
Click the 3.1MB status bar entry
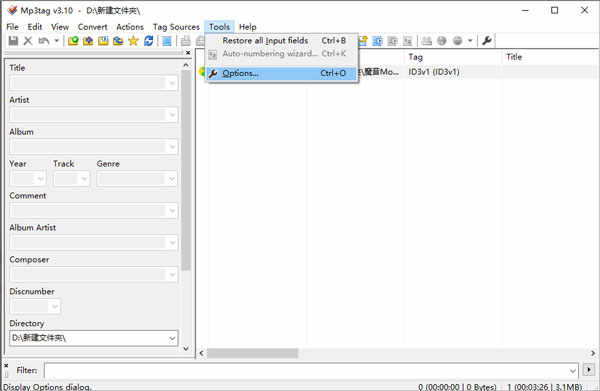click(x=545, y=387)
